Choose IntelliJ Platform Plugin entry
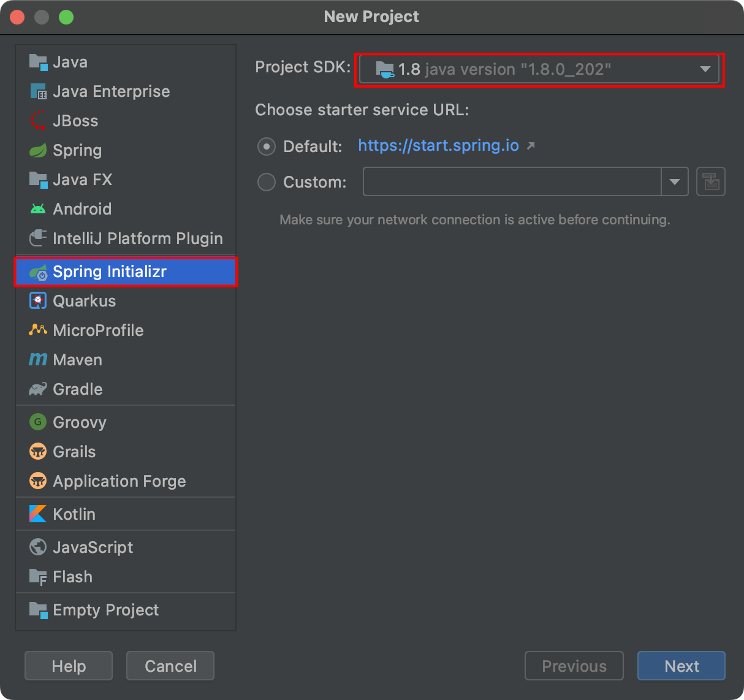Viewport: 744px width, 700px height. click(x=126, y=238)
